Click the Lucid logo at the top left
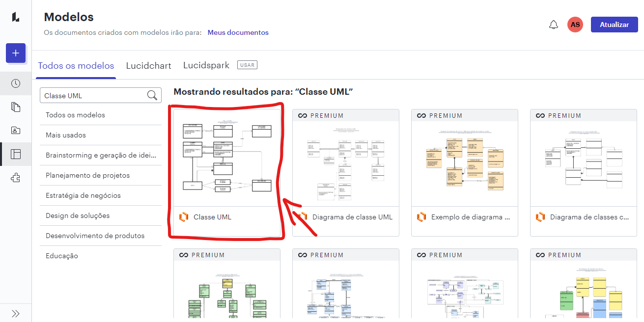 [x=15, y=16]
